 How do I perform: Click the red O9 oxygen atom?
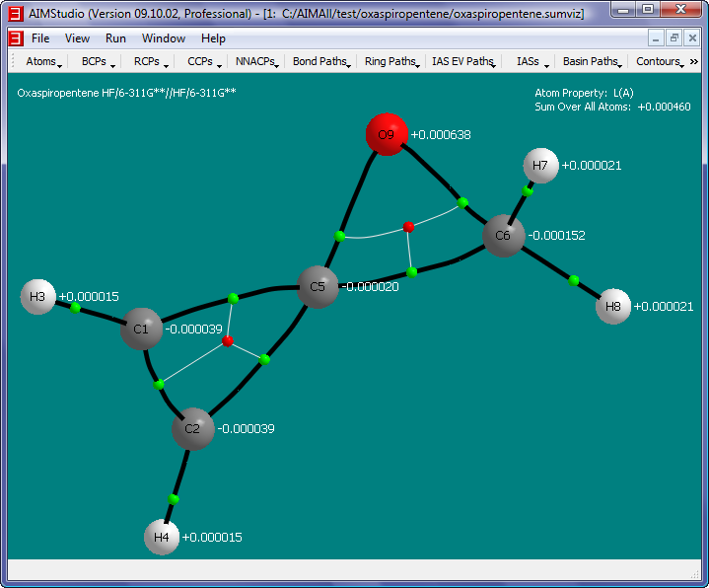[387, 135]
